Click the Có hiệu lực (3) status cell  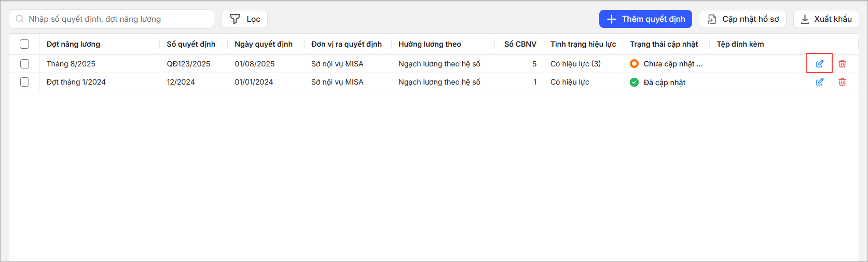(575, 64)
